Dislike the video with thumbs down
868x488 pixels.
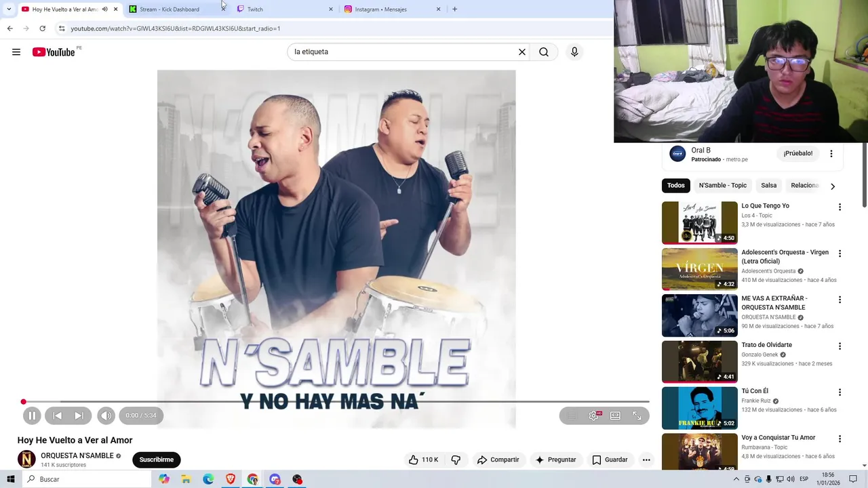pos(456,460)
